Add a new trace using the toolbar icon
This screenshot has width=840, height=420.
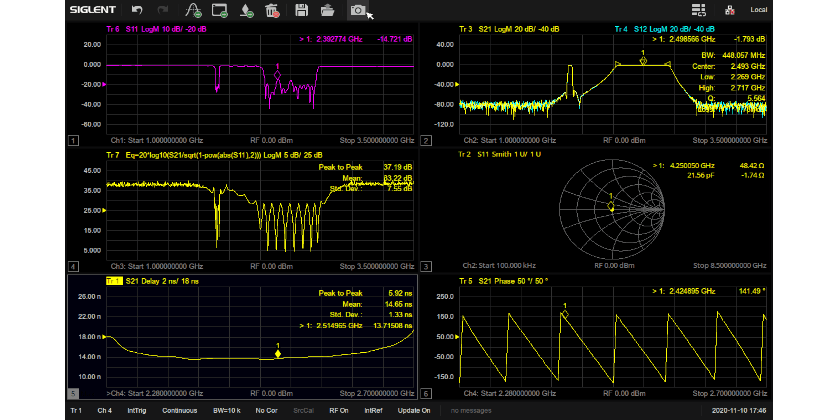click(193, 10)
